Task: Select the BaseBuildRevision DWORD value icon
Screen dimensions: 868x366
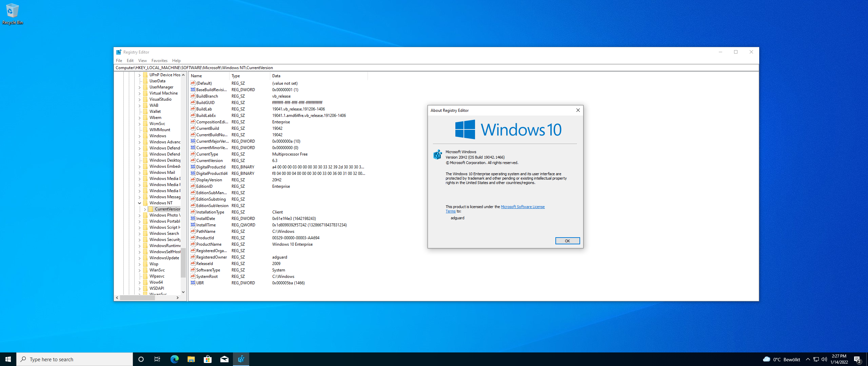Action: pos(193,90)
